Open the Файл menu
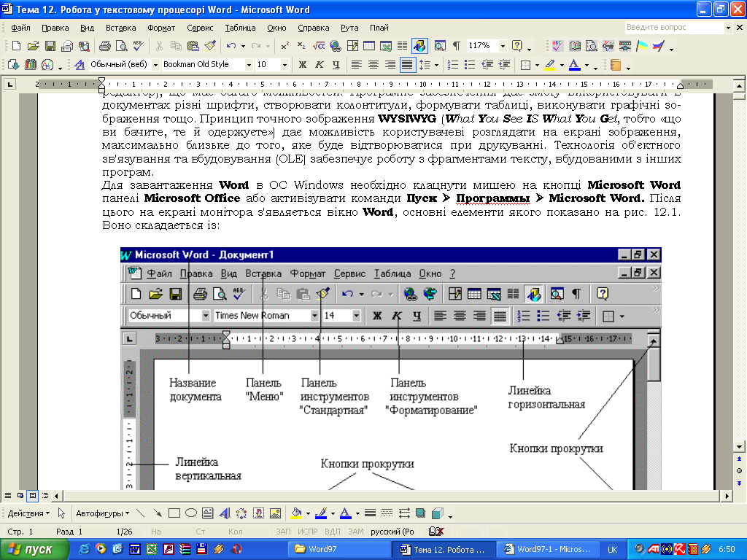This screenshot has width=747, height=560. pyautogui.click(x=20, y=28)
